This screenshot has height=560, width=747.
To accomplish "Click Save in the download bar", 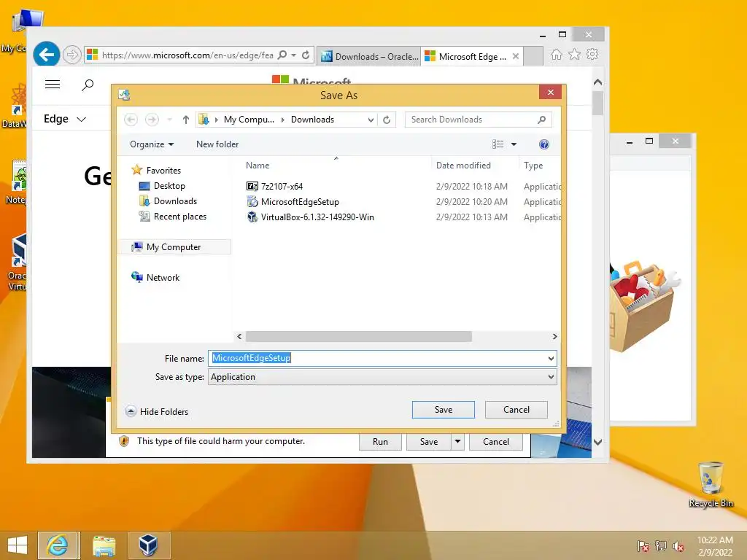I will click(429, 441).
